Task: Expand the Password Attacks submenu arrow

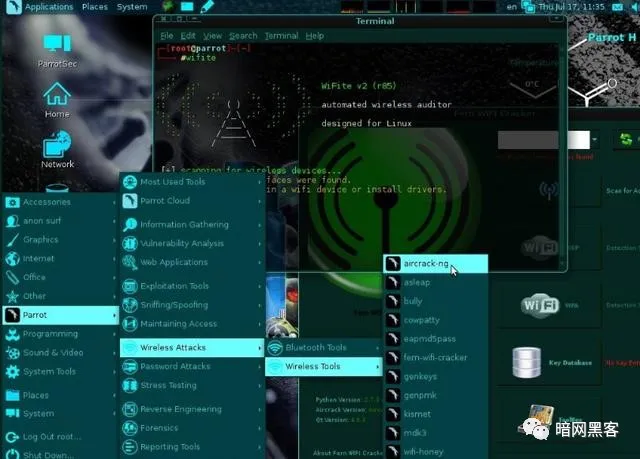Action: 260,367
